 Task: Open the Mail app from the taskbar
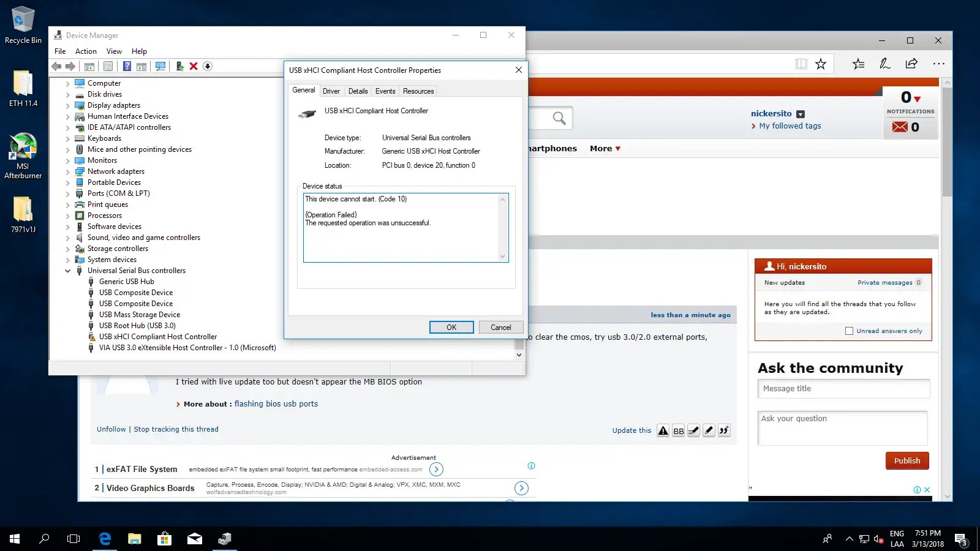coord(195,539)
